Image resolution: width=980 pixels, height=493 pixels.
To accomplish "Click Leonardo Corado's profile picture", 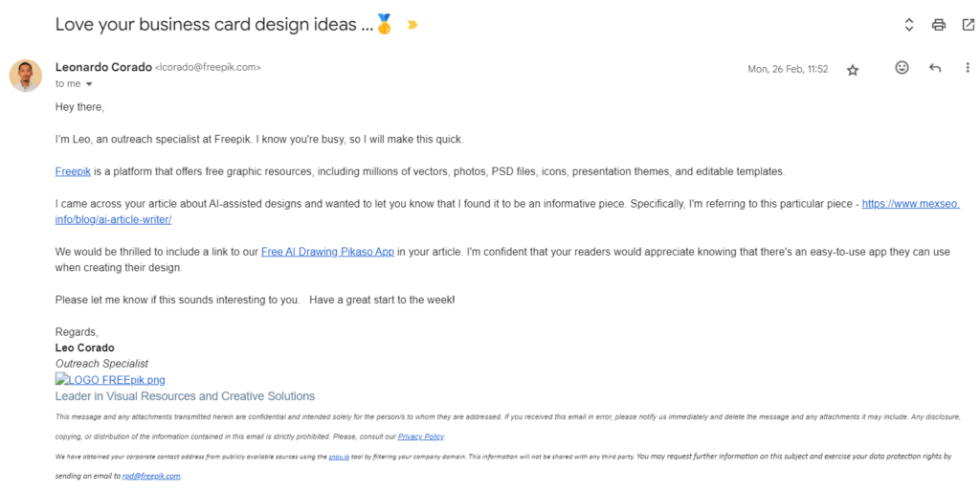I will (26, 75).
